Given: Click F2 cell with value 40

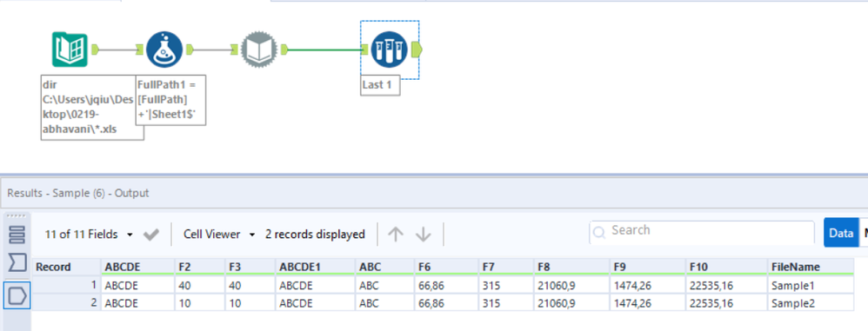Looking at the screenshot, I should [x=199, y=286].
